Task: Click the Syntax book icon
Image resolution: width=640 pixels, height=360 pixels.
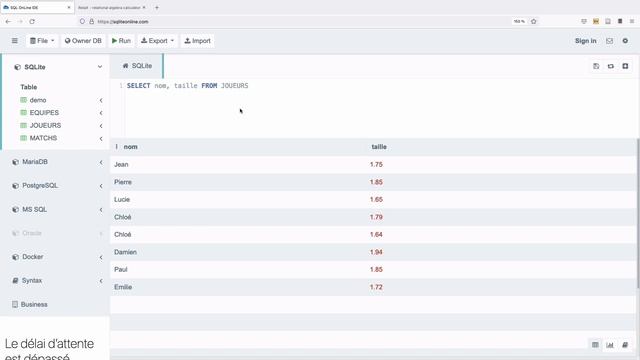Action: coord(16,280)
